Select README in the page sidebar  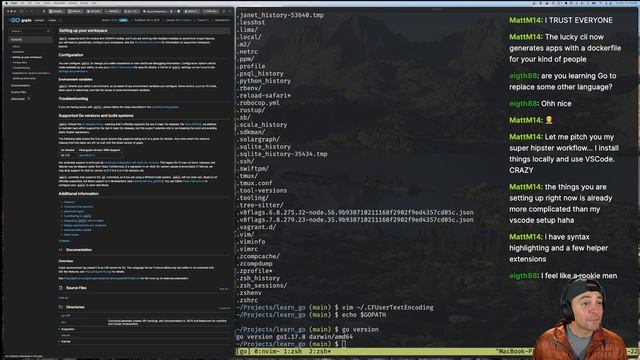pos(31,40)
